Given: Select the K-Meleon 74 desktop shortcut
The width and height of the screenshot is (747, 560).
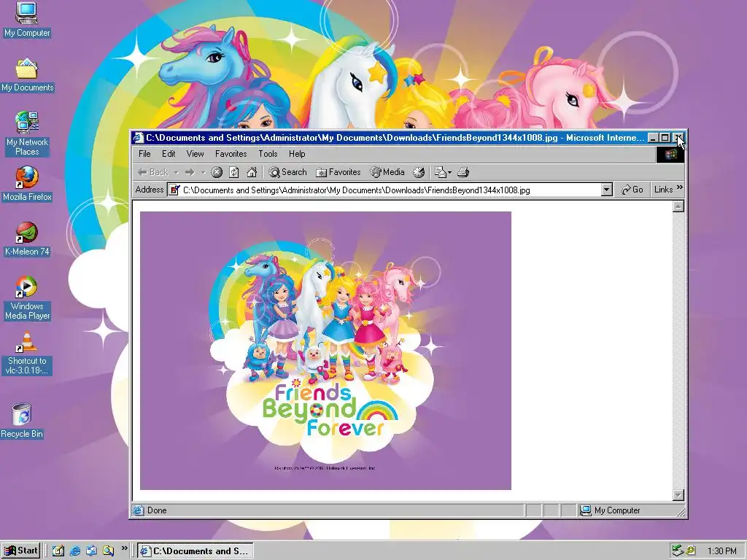Looking at the screenshot, I should [27, 239].
